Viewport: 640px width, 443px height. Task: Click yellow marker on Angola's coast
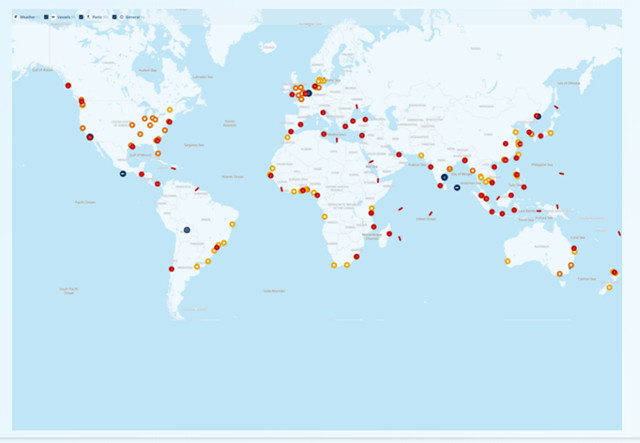click(324, 216)
